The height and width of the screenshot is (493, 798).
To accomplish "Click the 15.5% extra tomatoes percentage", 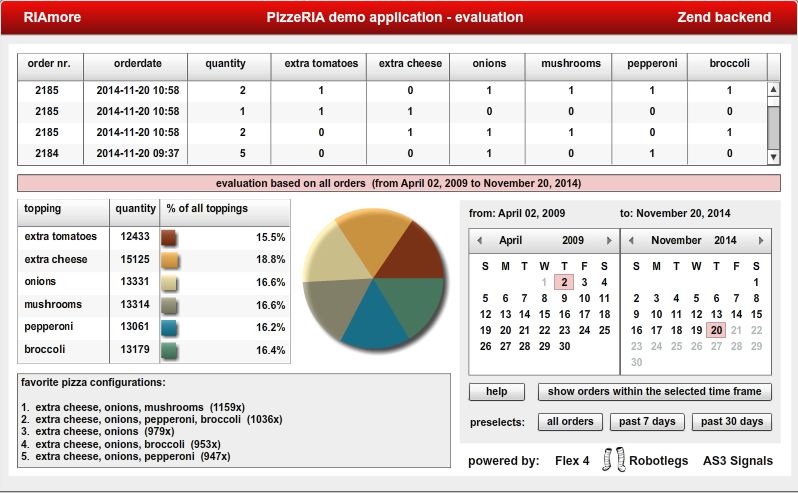I will coord(270,238).
